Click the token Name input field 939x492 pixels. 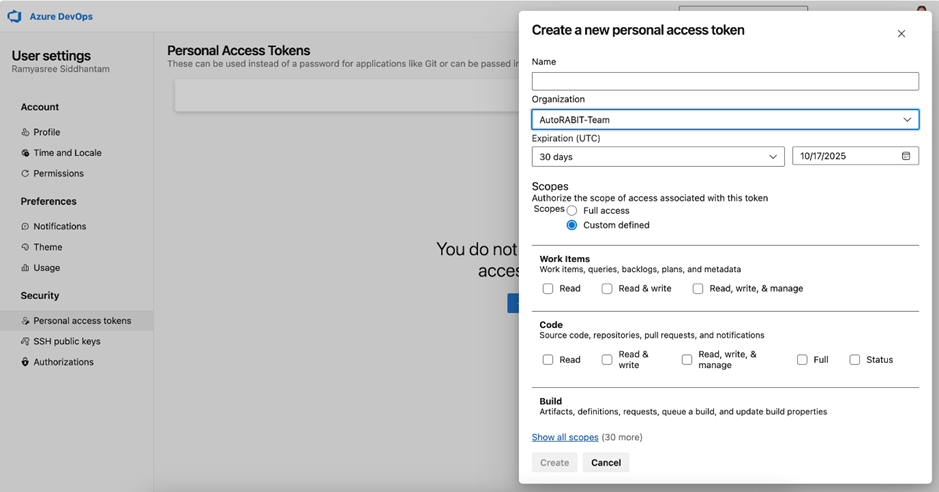[x=725, y=81]
